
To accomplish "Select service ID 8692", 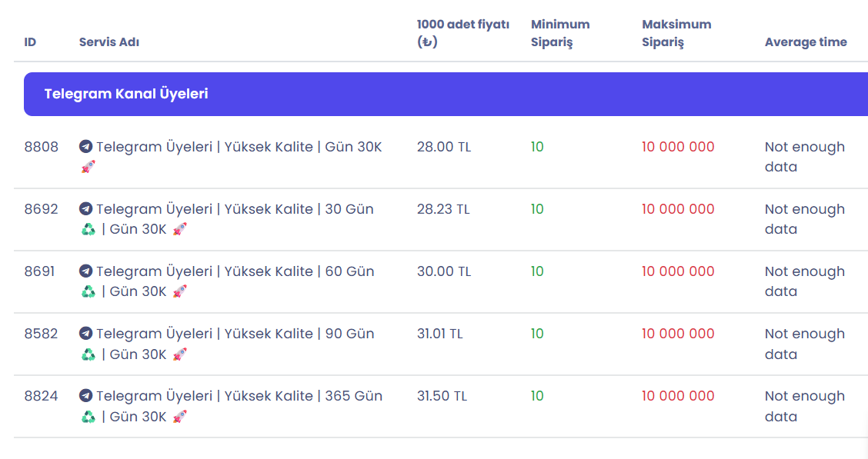I will (x=42, y=209).
